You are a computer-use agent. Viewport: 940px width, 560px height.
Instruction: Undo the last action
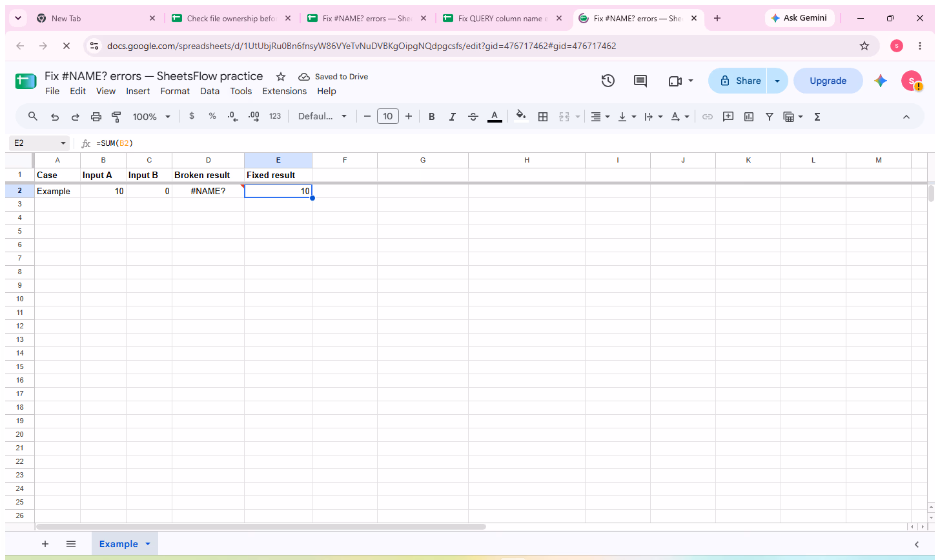pyautogui.click(x=55, y=117)
